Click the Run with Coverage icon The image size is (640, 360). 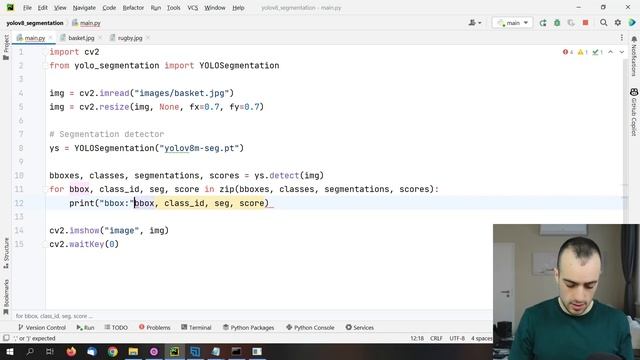(571, 23)
